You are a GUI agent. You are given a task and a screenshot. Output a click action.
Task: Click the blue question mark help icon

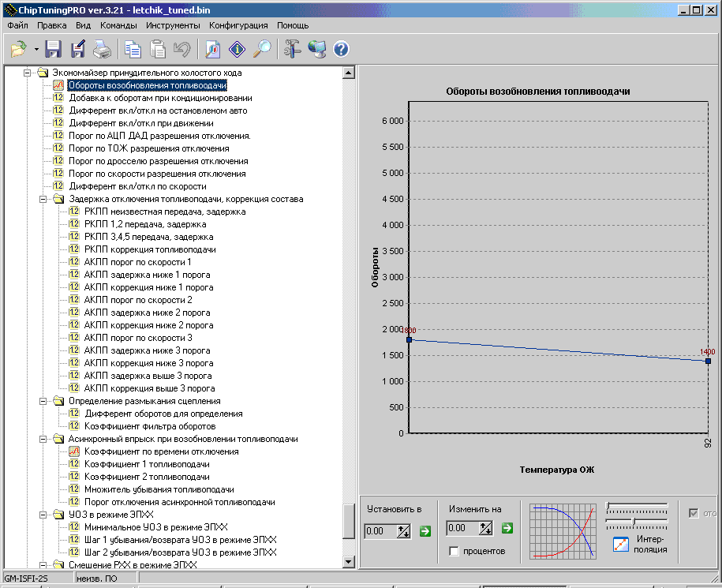[342, 50]
